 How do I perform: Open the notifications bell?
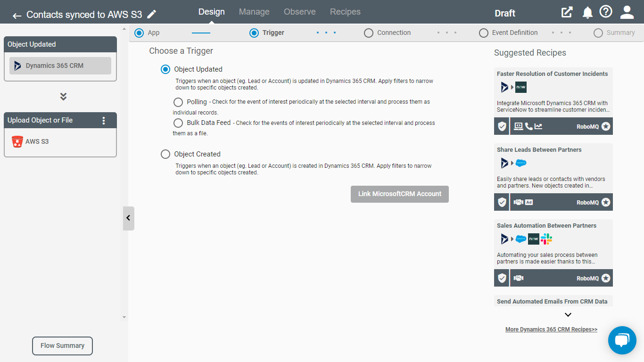(x=587, y=13)
